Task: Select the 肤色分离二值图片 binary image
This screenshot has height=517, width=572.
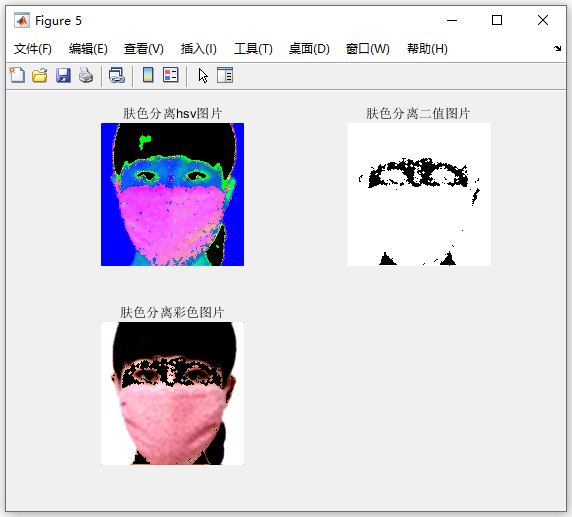Action: point(419,194)
